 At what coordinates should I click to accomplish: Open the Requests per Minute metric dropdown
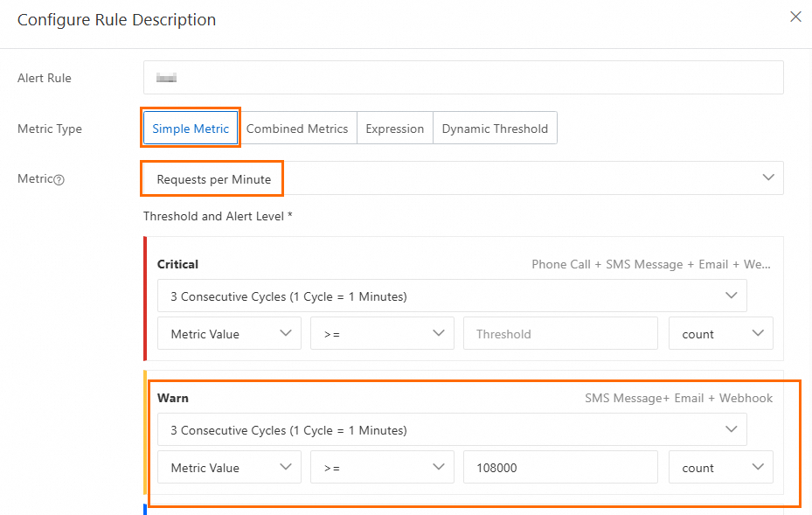(463, 178)
